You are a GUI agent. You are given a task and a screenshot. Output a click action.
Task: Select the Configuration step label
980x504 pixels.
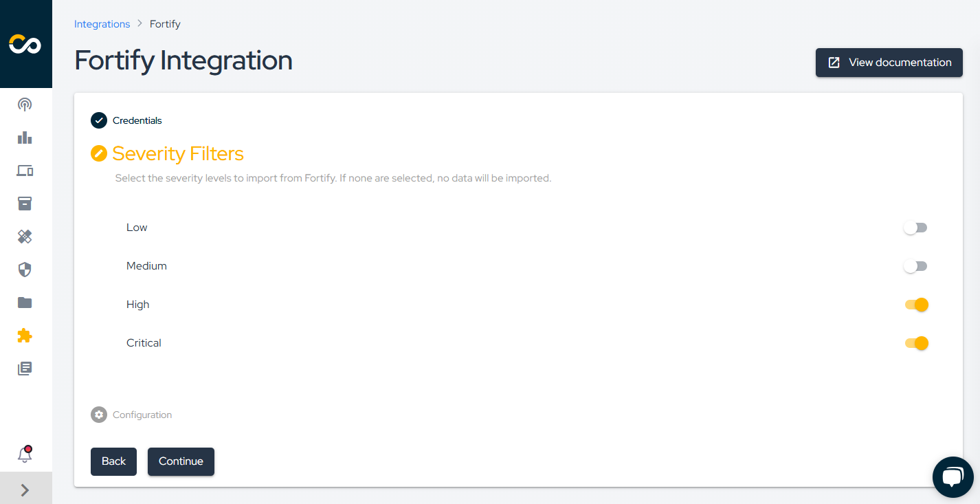[142, 415]
